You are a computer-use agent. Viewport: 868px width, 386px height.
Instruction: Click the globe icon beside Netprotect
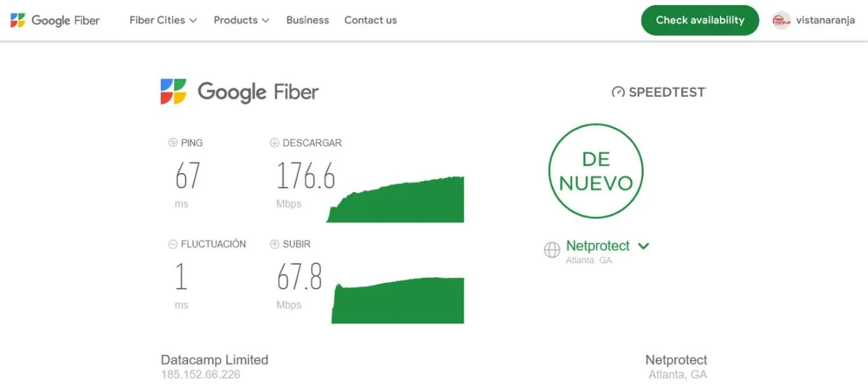[552, 250]
